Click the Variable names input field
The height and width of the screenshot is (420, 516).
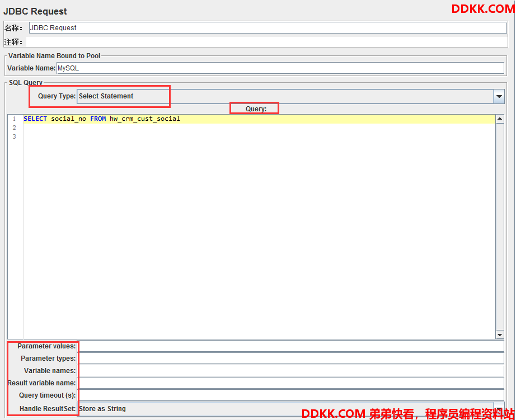pos(291,371)
